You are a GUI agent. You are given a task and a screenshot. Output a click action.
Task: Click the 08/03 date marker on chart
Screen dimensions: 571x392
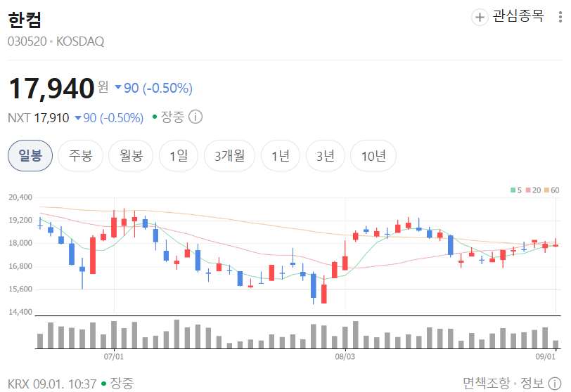[x=345, y=356]
